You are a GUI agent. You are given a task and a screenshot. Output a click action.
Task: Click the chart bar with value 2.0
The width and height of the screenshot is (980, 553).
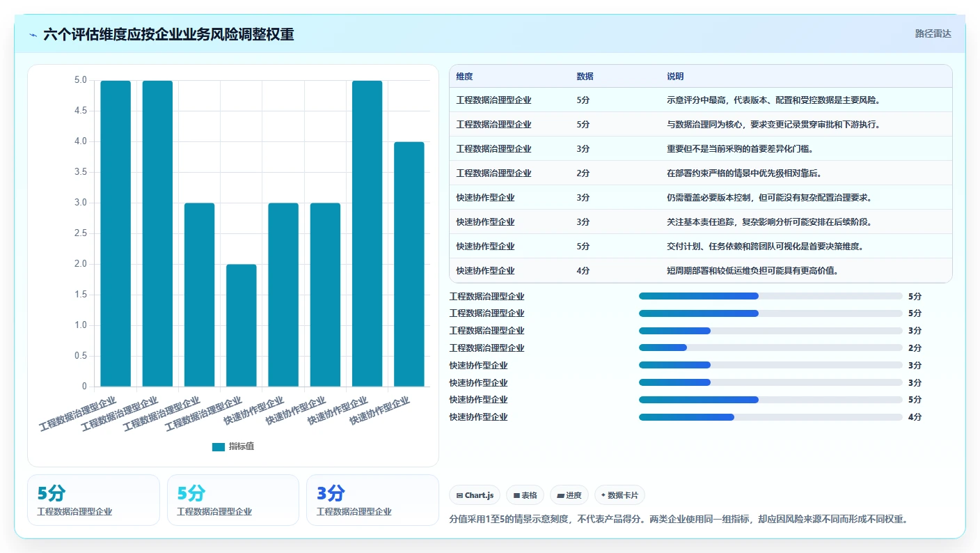(242, 325)
